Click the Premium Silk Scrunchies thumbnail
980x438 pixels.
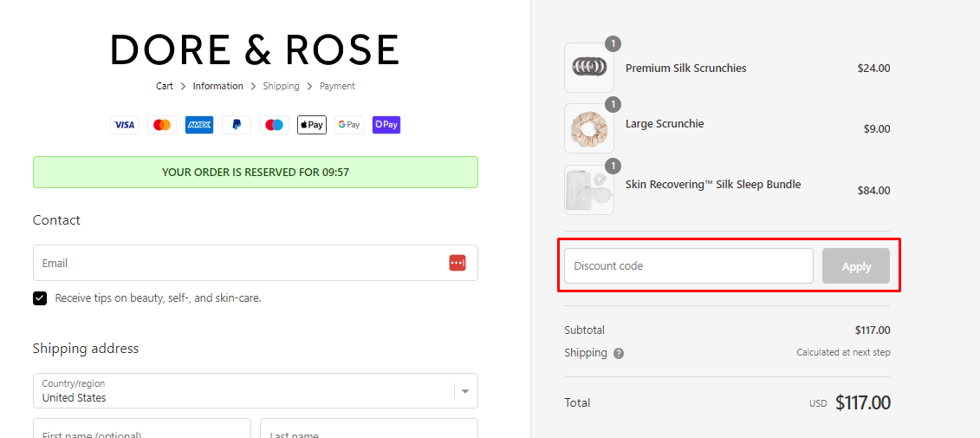589,68
